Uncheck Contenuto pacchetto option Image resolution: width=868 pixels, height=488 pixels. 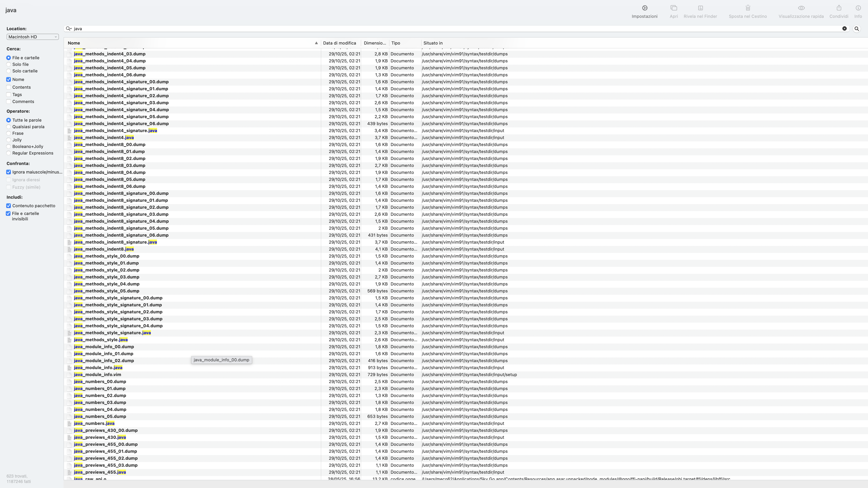[9, 206]
